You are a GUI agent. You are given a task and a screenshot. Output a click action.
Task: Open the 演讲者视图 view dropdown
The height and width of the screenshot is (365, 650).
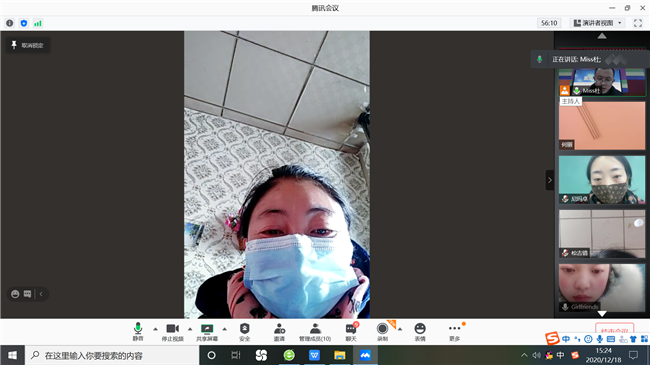click(x=597, y=23)
